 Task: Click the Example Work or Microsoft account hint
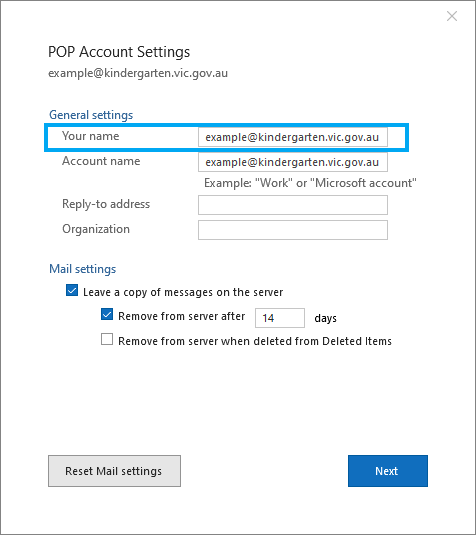(310, 183)
